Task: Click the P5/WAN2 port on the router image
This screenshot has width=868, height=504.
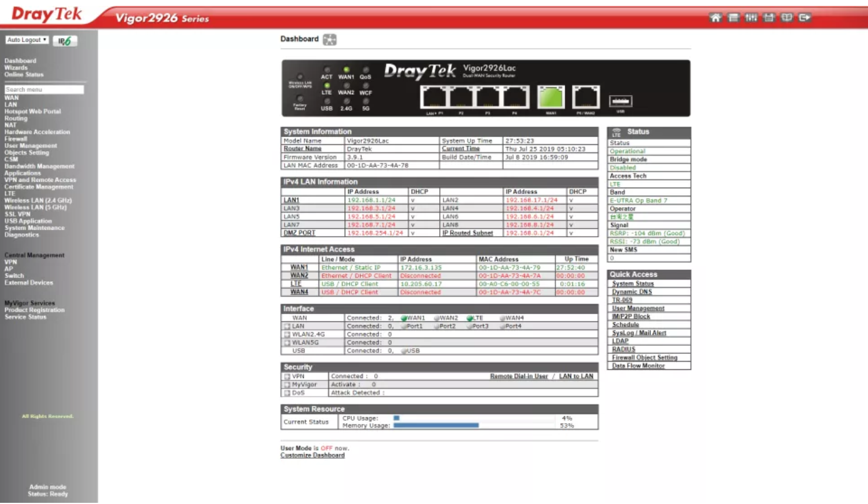Action: 585,97
